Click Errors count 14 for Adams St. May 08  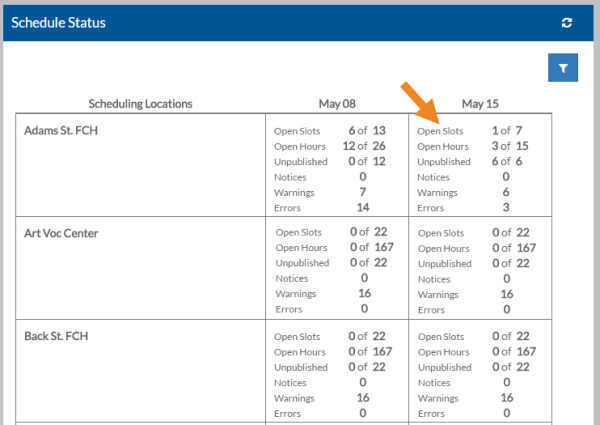click(x=364, y=208)
